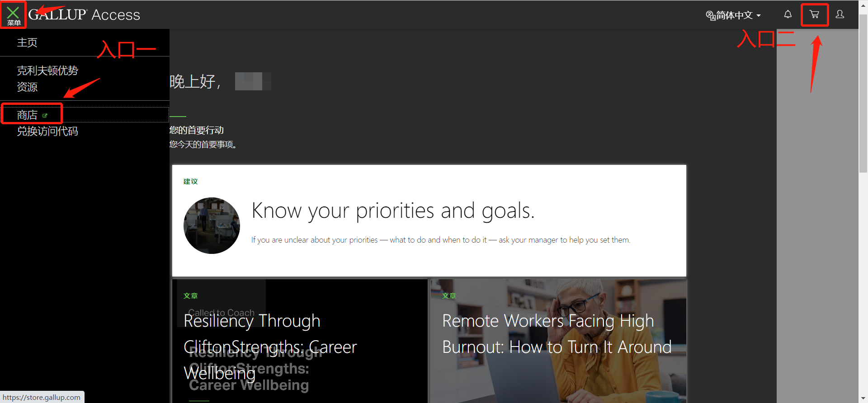The width and height of the screenshot is (868, 403).
Task: Click the language dropdown caret arrow
Action: [759, 16]
